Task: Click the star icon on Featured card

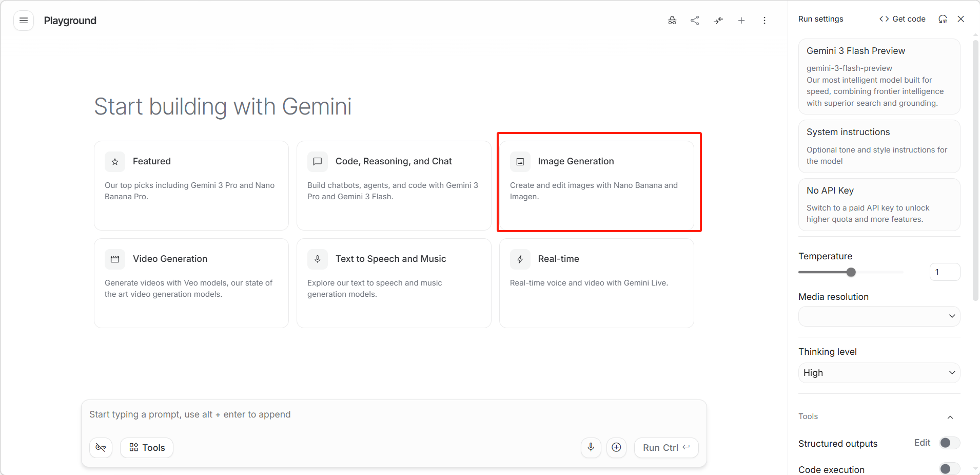Action: tap(115, 162)
